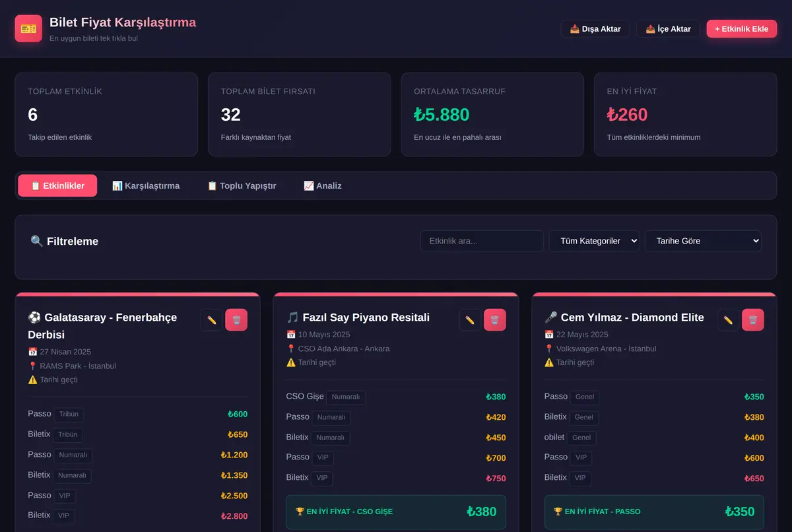Select the Passo Tribün ₺600 price row
Screen dimensions: 792x532
[138, 414]
